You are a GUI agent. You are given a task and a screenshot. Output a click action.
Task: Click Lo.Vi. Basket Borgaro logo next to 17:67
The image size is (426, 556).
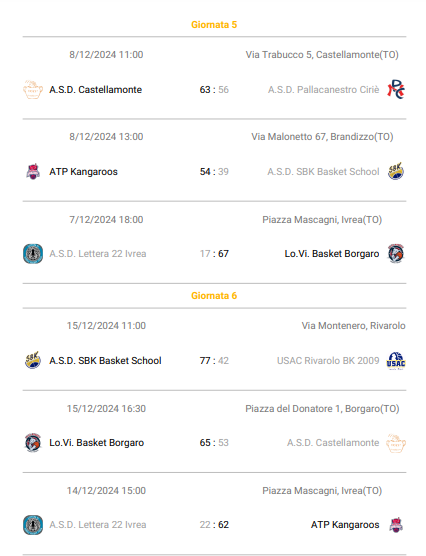[x=396, y=254]
